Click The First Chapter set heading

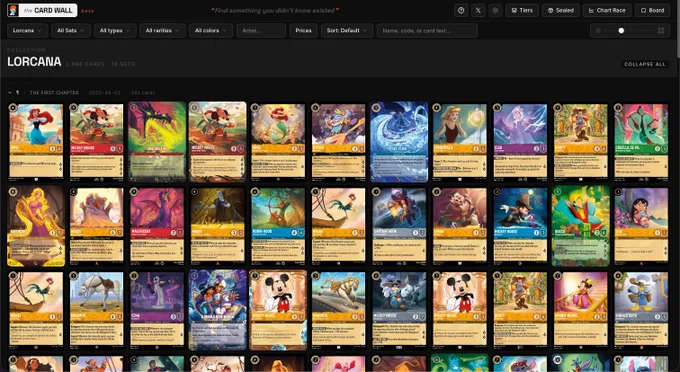tap(54, 93)
